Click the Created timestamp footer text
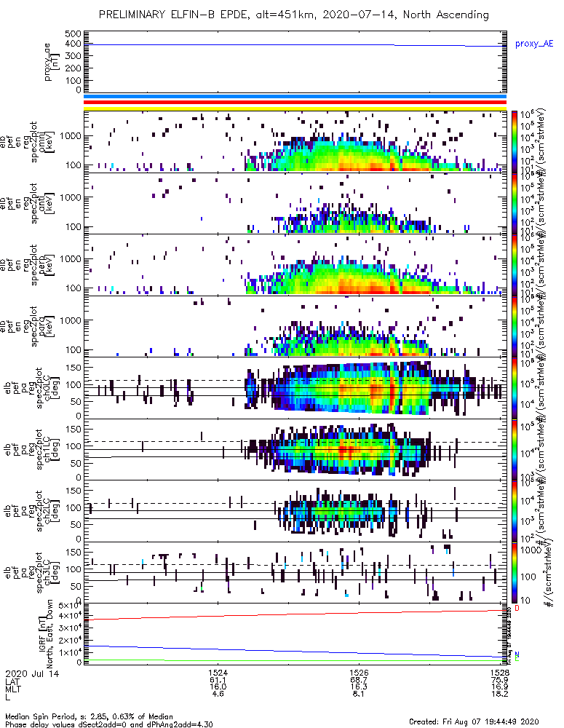Viewport: 564px width, 728px height. [x=474, y=721]
